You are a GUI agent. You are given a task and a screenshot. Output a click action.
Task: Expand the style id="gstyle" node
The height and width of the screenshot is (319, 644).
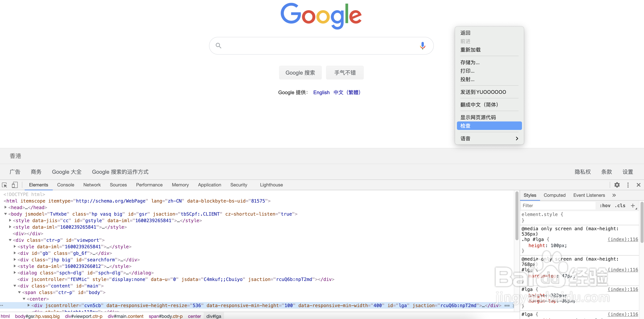10,220
